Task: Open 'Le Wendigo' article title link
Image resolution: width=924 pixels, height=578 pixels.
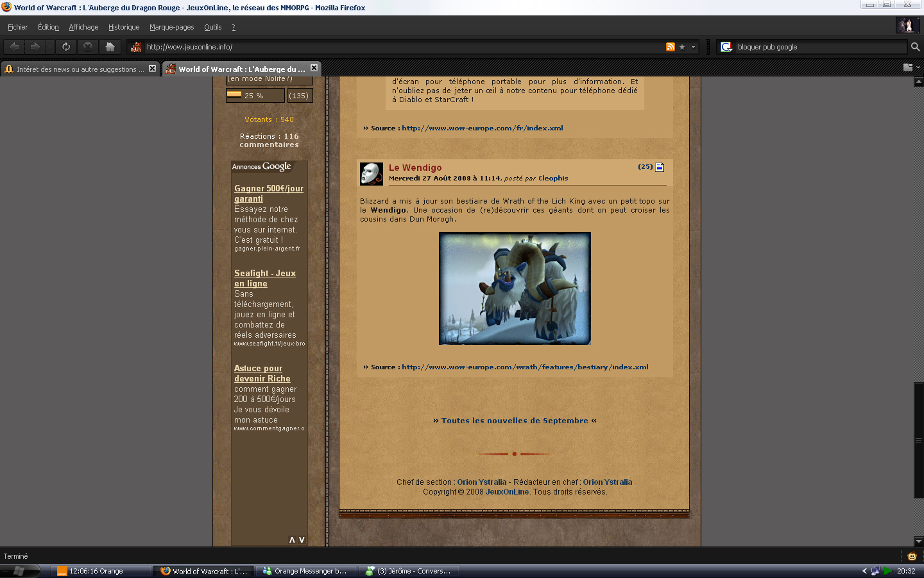Action: tap(415, 168)
